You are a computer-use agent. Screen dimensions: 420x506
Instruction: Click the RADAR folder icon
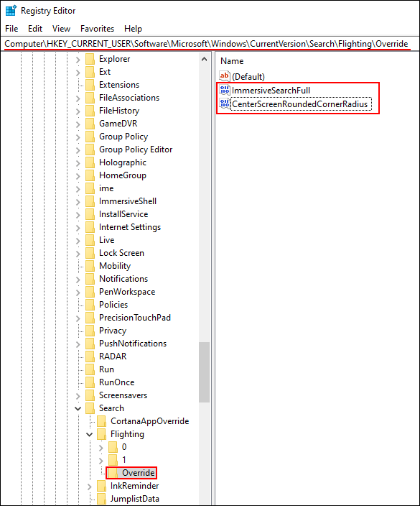[x=90, y=356]
